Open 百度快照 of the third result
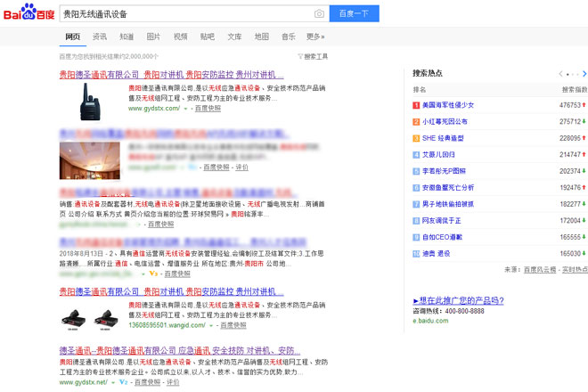 161,225
